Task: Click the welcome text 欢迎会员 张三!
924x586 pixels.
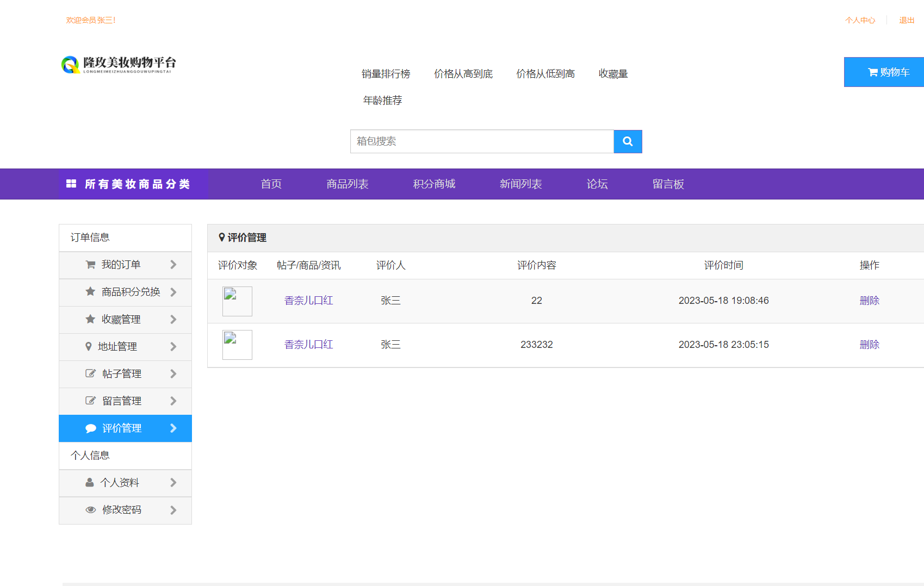Action: point(91,20)
